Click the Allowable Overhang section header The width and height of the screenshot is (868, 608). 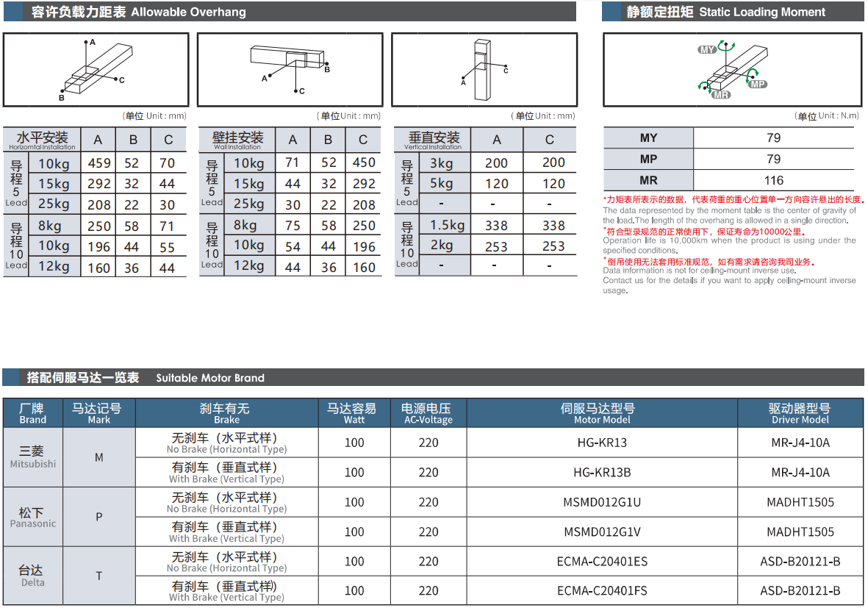[139, 12]
